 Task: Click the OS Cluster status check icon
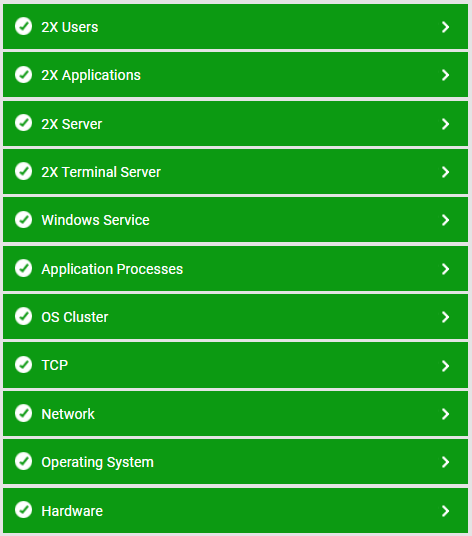point(24,316)
